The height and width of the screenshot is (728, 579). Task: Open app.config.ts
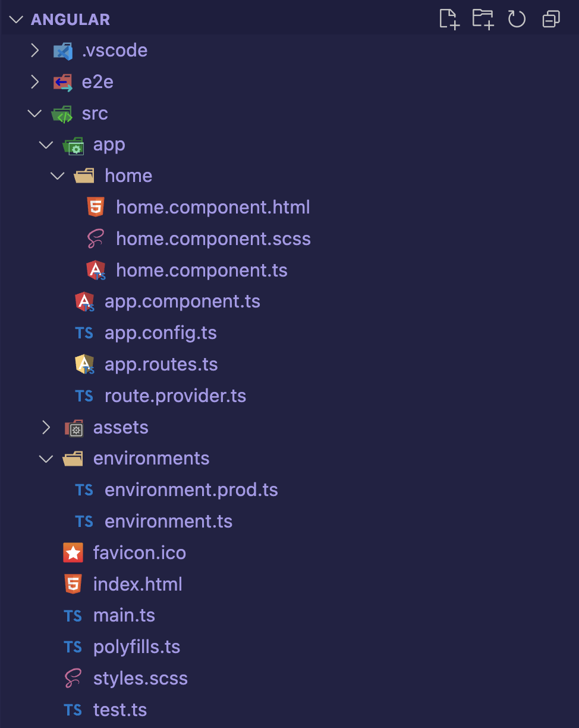tap(161, 332)
